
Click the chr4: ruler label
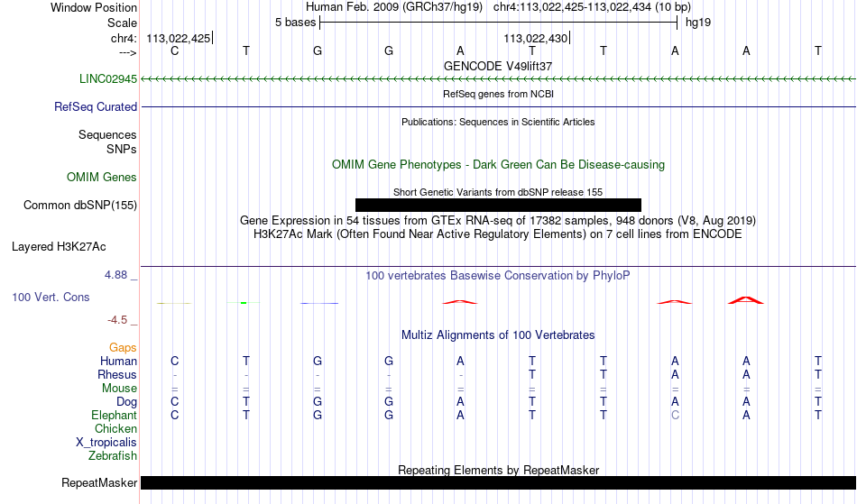point(124,38)
